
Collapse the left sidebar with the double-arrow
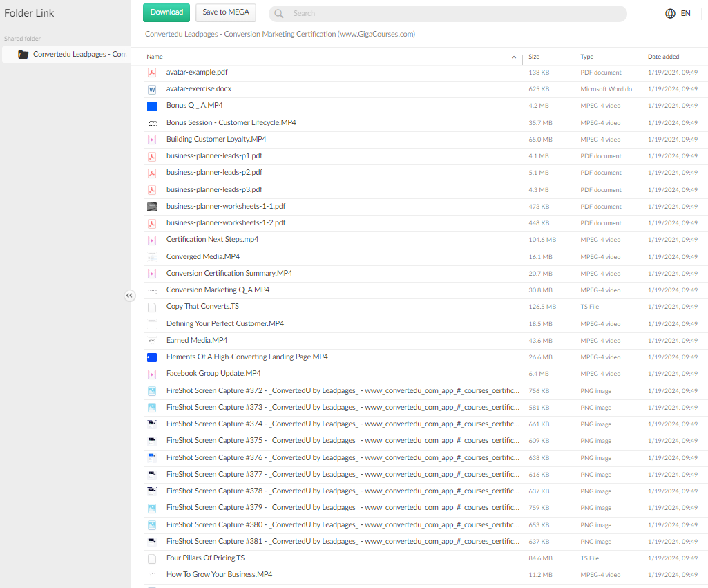(129, 296)
